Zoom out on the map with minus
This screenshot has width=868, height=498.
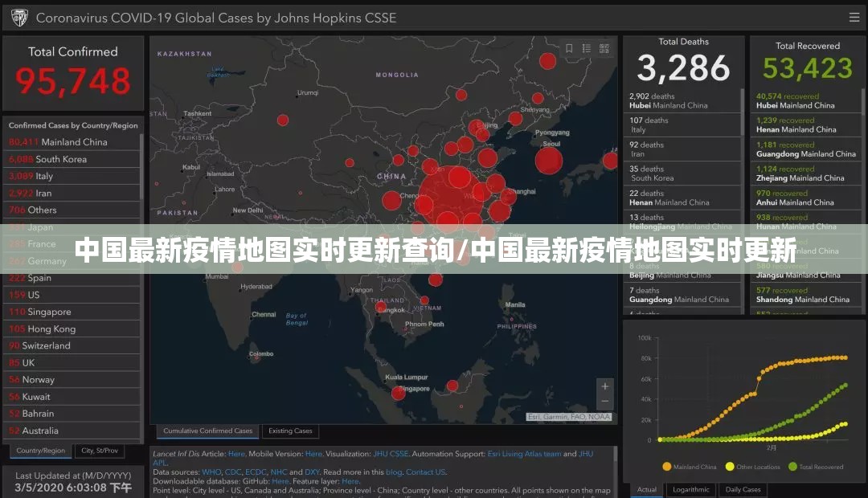605,402
